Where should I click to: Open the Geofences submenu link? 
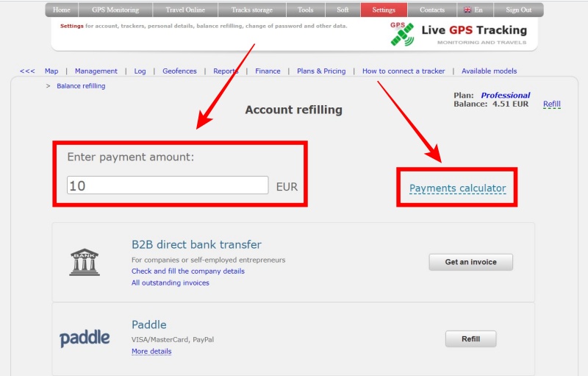(179, 71)
